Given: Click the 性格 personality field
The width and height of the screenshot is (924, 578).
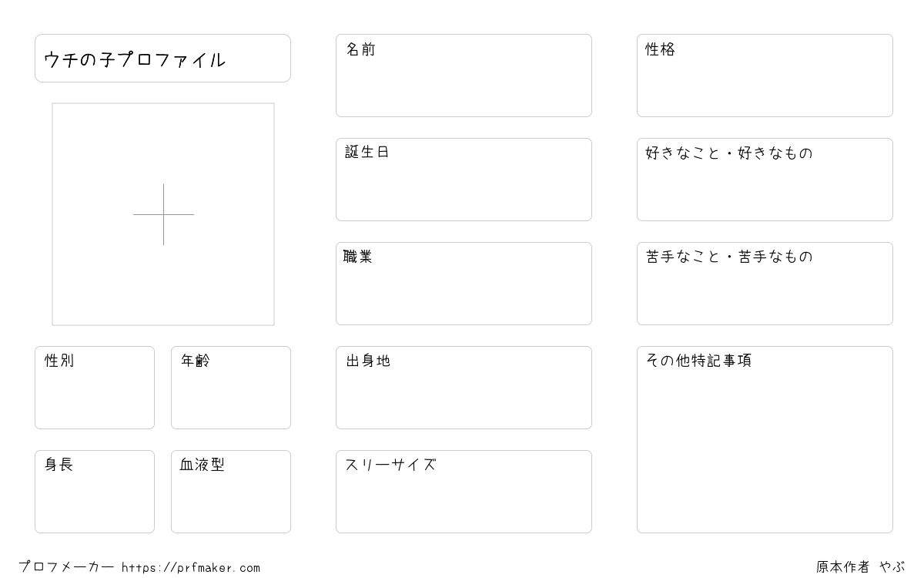Looking at the screenshot, I should [x=765, y=76].
